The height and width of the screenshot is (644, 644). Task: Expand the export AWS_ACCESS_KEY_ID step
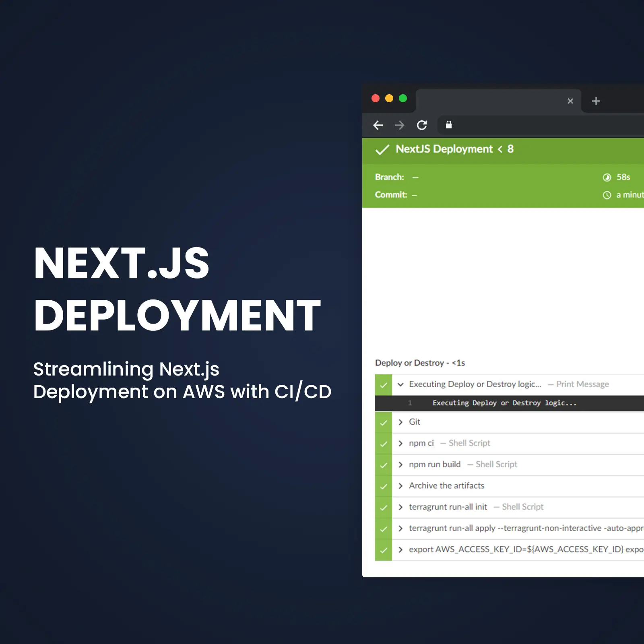click(400, 549)
